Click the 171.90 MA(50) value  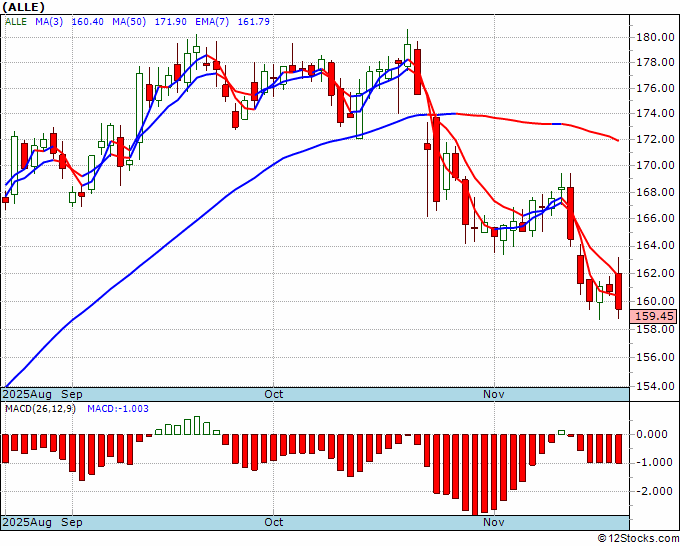pos(170,21)
